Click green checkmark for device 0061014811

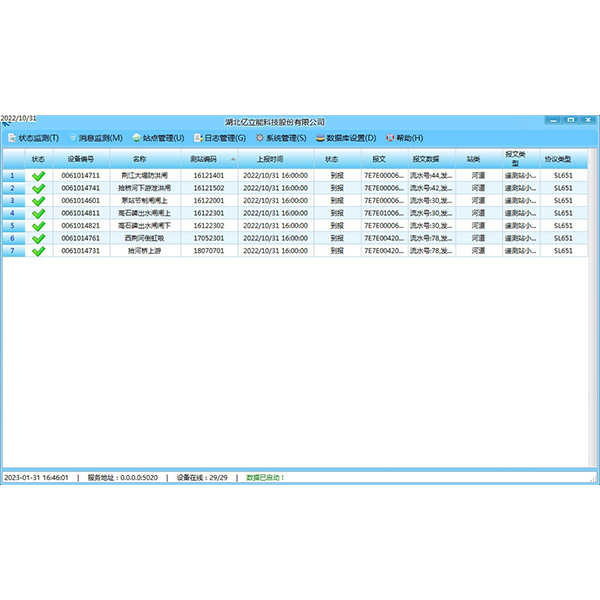[39, 213]
